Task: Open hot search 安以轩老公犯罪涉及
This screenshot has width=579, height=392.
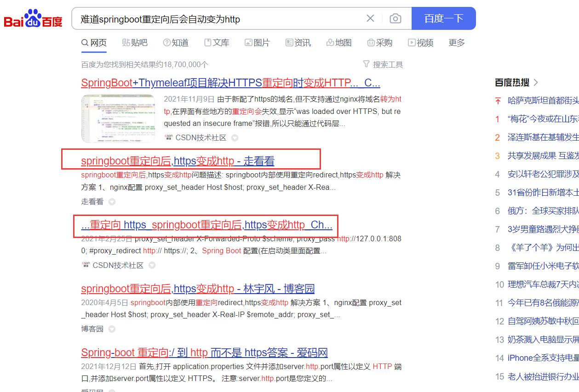Action: tap(543, 174)
